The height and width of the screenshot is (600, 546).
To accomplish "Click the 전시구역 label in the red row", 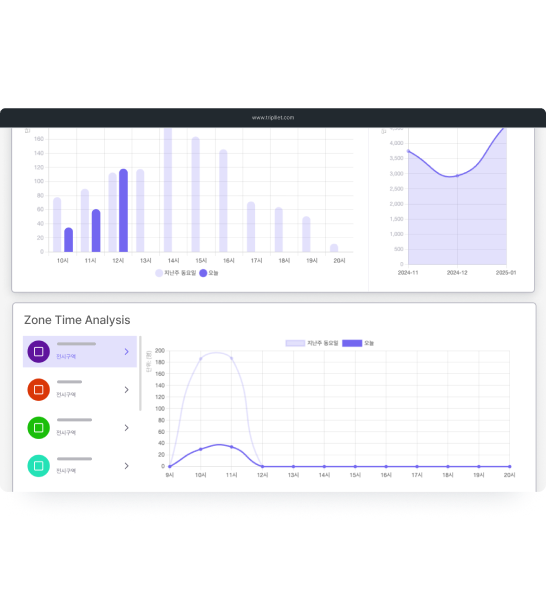I will 66,395.
